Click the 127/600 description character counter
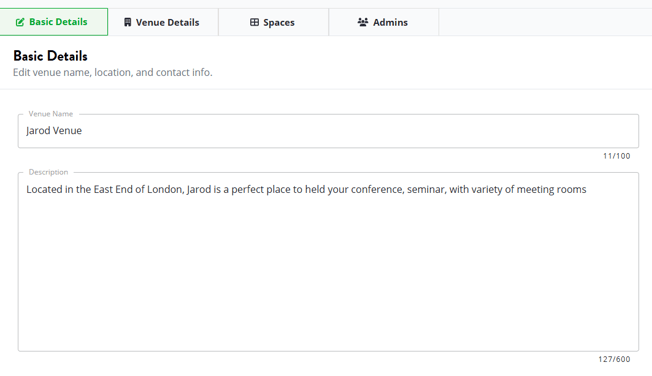652x376 pixels. [614, 359]
